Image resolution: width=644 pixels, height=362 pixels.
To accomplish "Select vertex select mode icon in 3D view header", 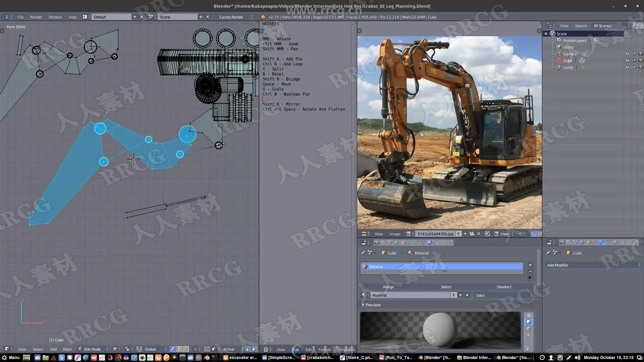I will click(x=172, y=349).
